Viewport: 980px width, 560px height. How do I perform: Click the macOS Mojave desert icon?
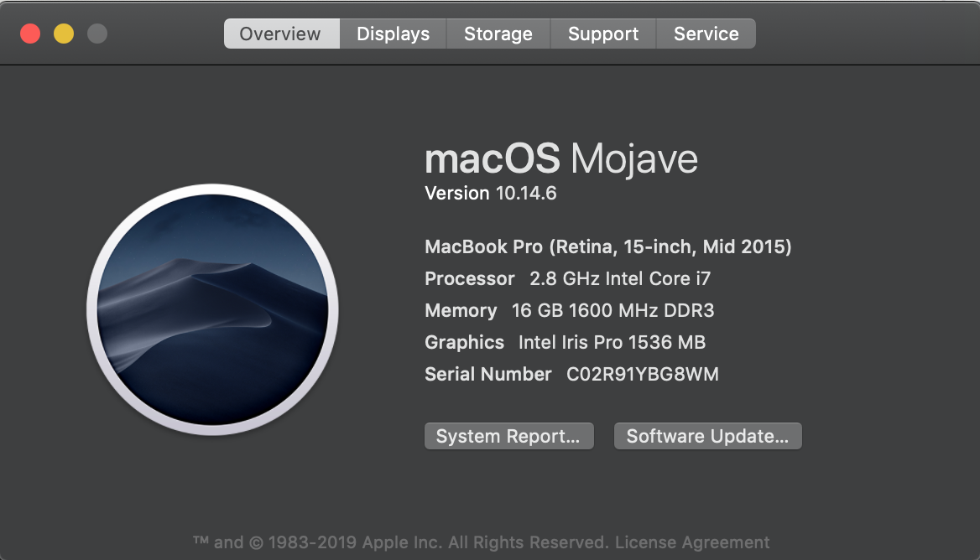click(x=212, y=309)
